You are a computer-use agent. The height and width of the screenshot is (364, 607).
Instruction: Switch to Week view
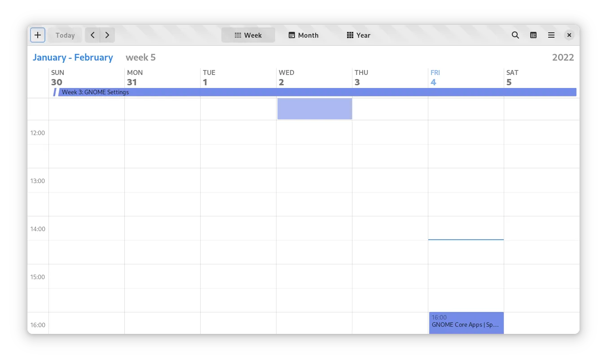click(248, 35)
